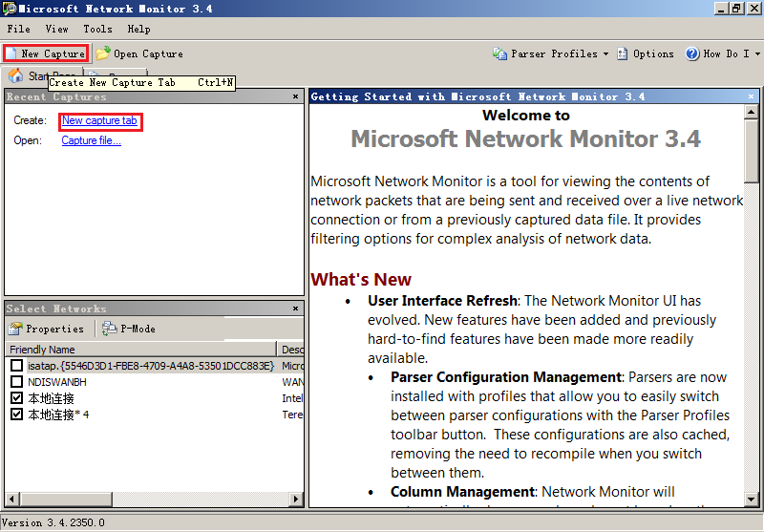Uncheck the 本地连接 network checkbox
The image size is (764, 532).
coord(16,398)
